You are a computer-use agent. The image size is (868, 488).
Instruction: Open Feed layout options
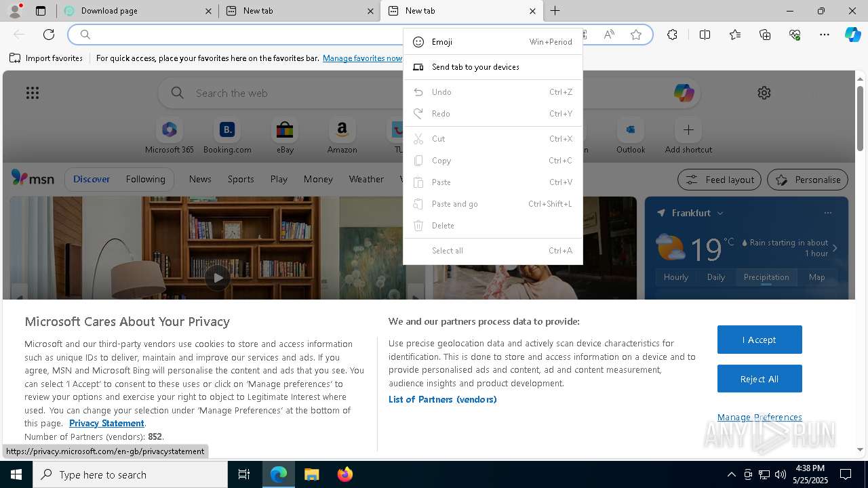click(720, 180)
